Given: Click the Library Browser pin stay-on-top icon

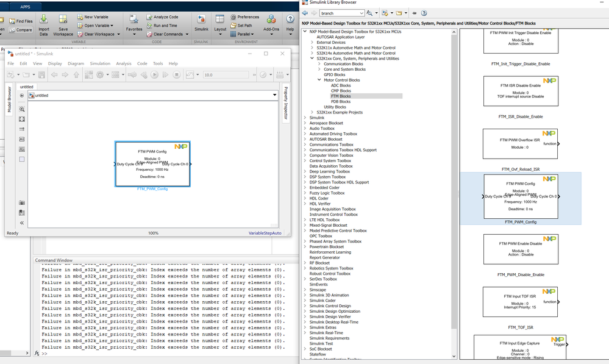Looking at the screenshot, I should coord(415,13).
